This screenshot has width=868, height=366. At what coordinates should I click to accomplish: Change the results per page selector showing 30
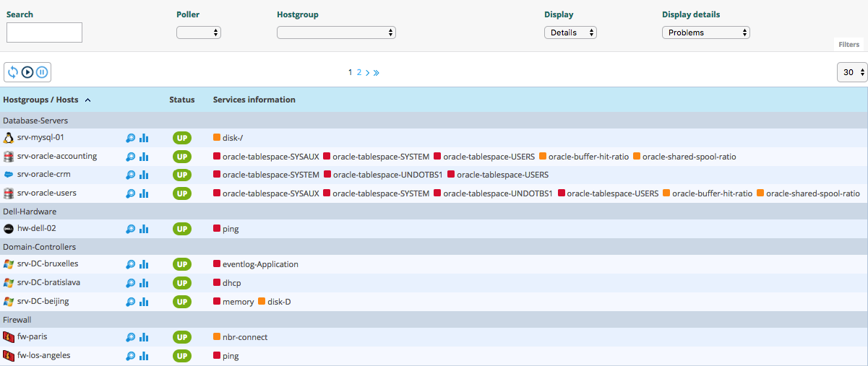coord(852,72)
